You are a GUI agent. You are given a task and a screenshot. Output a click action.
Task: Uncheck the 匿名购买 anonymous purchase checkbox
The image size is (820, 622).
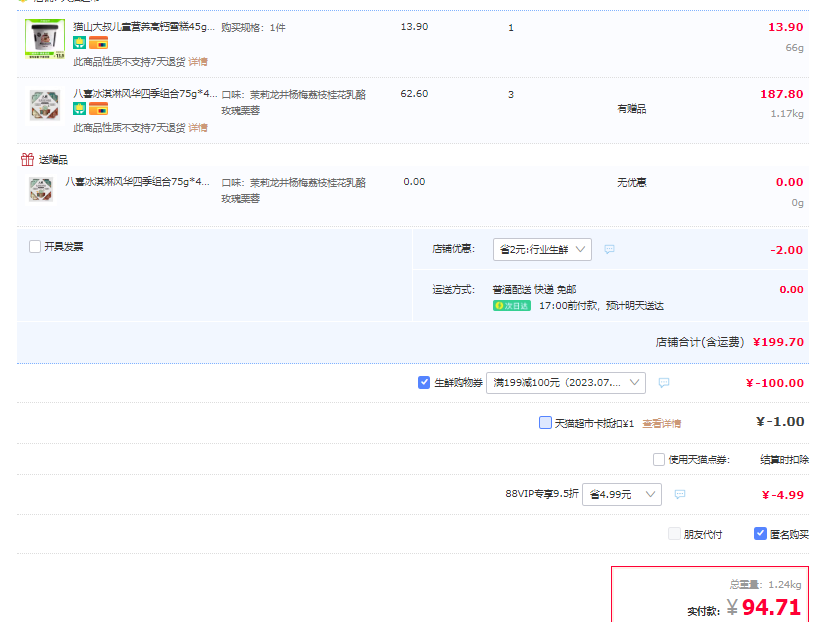[x=760, y=534]
